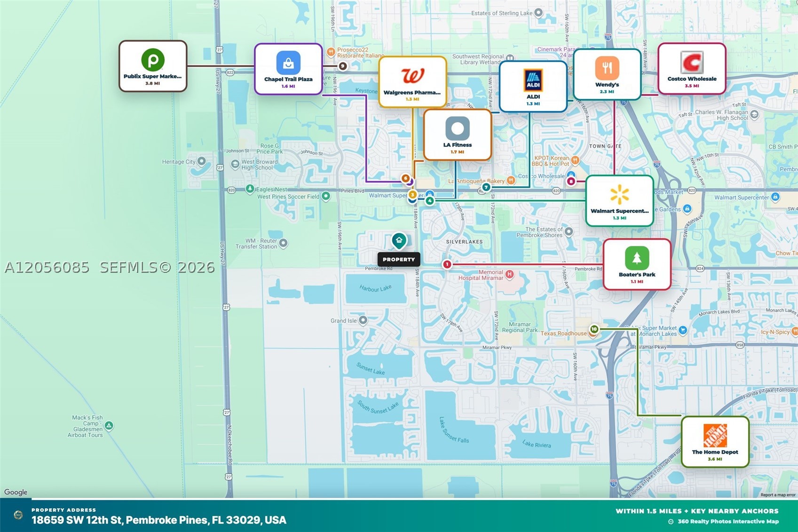798x532 pixels.
Task: Click the Heritage City map pin
Action: (202, 161)
